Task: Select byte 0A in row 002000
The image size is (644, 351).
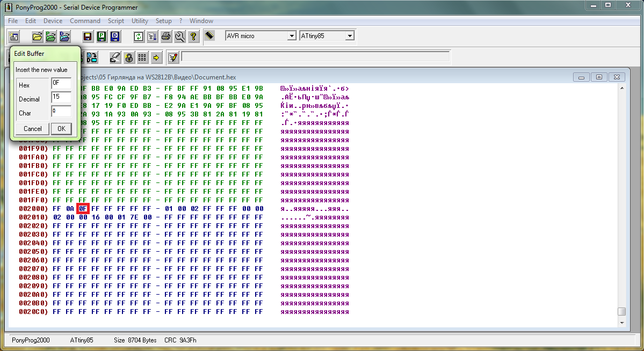Action: (x=70, y=209)
